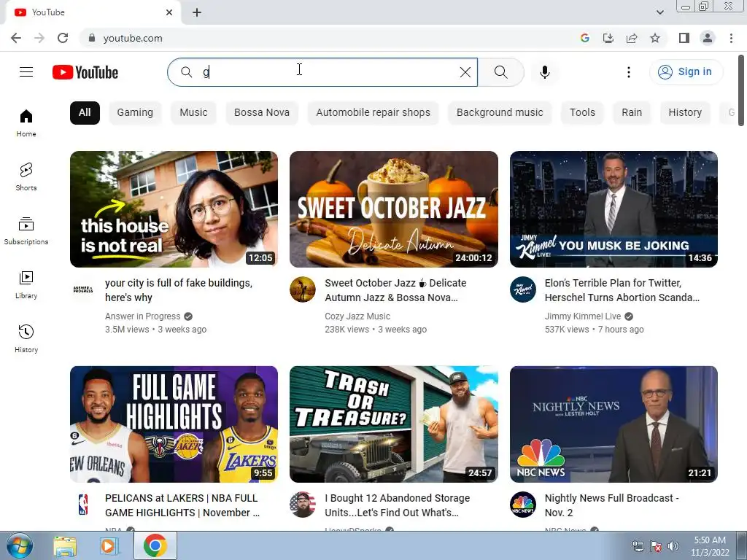Select the Rain filter chip

point(632,113)
